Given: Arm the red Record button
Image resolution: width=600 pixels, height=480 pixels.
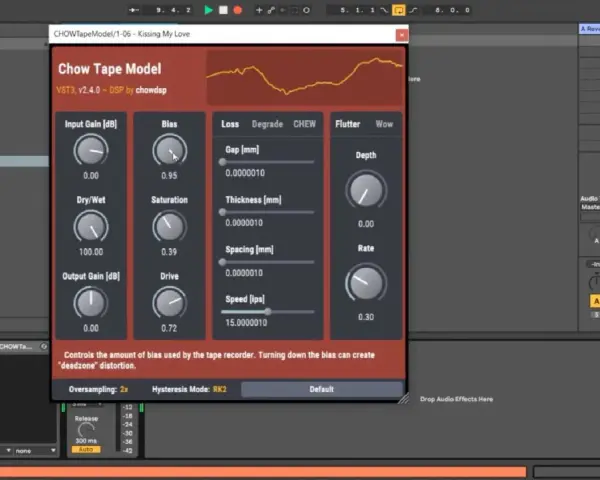Looking at the screenshot, I should [238, 10].
